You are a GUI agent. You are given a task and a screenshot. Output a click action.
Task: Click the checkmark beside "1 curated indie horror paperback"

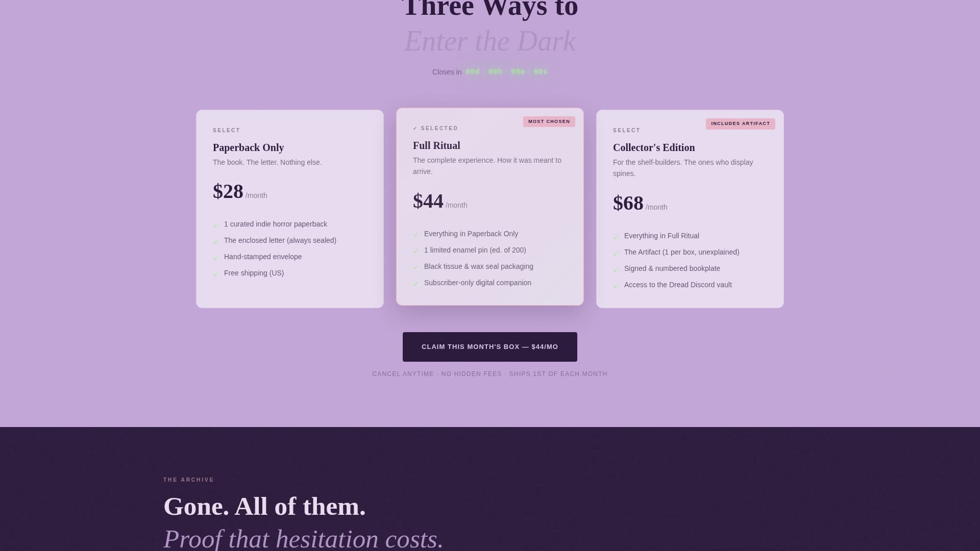click(215, 224)
